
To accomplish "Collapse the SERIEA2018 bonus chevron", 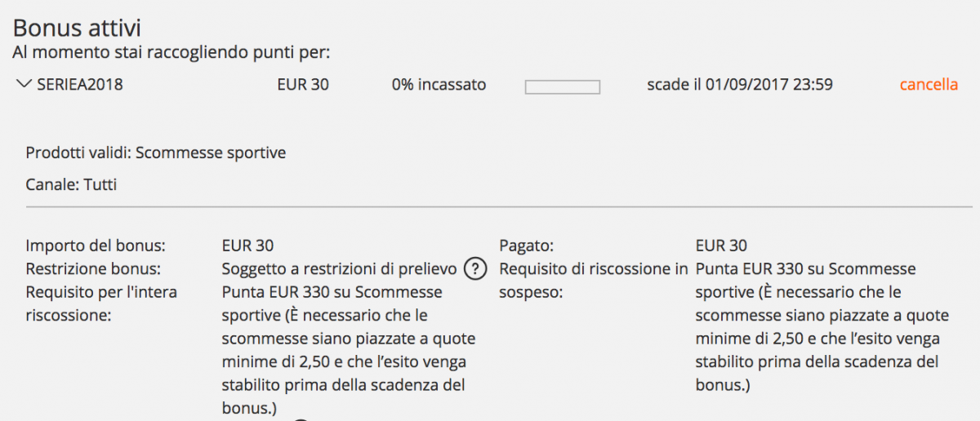I will 24,84.
